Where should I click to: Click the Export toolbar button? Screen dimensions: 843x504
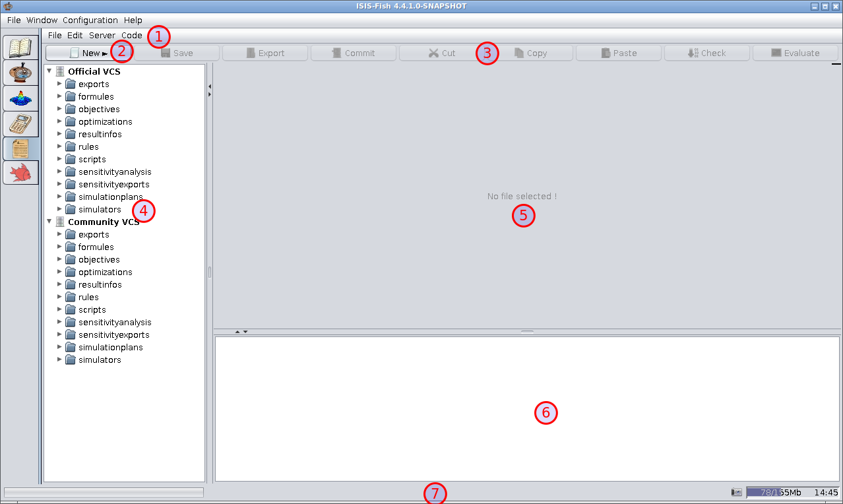click(265, 53)
